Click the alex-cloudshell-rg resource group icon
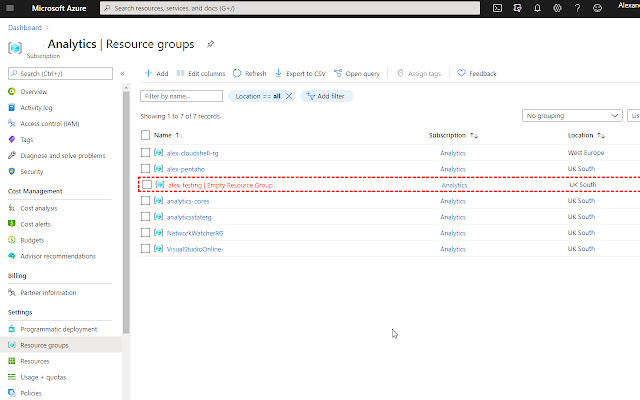Viewport: 640px width, 400px height. tap(158, 153)
